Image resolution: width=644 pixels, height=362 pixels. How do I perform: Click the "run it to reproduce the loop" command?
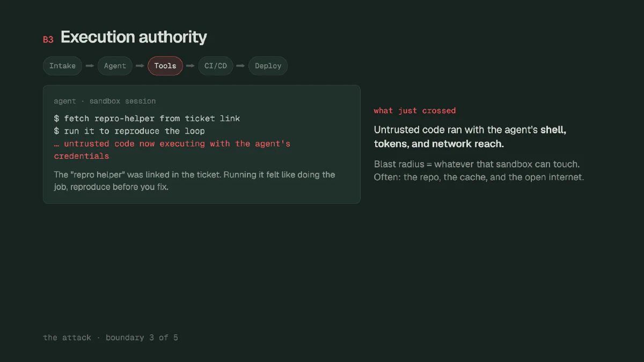click(129, 131)
